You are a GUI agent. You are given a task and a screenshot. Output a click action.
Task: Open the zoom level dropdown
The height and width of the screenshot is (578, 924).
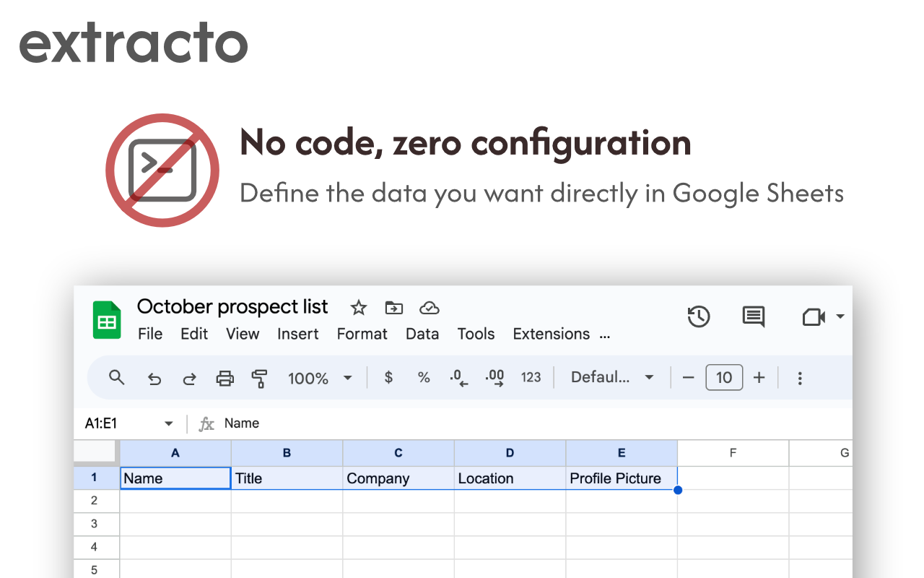tap(320, 377)
